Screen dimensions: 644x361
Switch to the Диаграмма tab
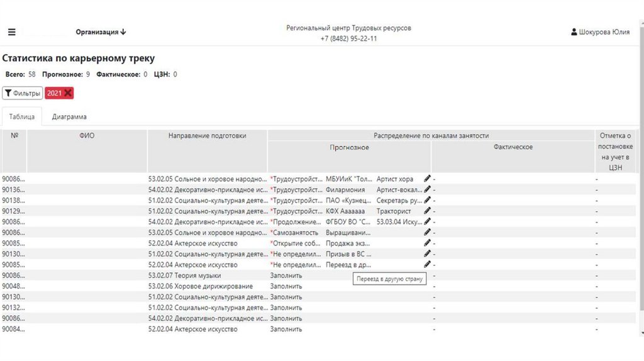tap(69, 116)
